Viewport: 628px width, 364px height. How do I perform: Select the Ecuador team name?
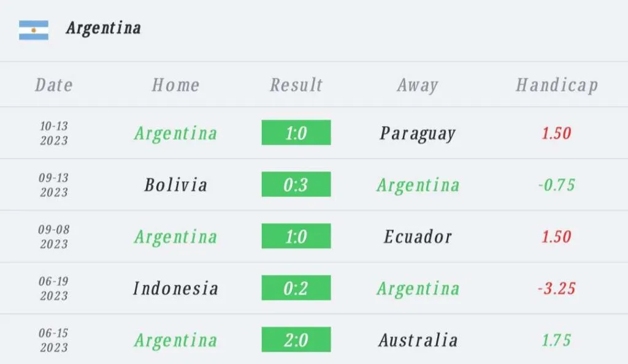418,237
